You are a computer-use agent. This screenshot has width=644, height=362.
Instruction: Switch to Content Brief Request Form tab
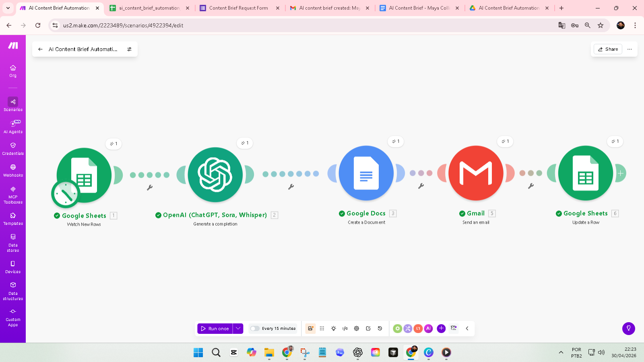tap(240, 8)
